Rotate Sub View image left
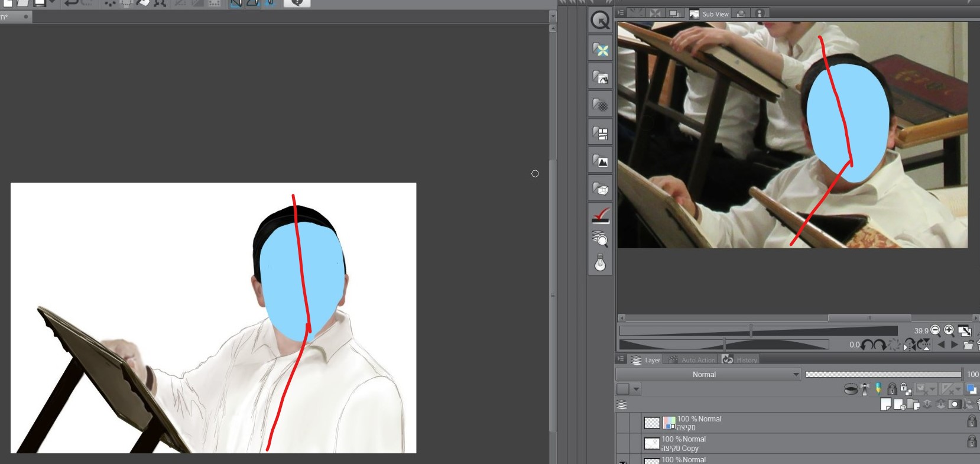This screenshot has height=464, width=980. pyautogui.click(x=867, y=345)
